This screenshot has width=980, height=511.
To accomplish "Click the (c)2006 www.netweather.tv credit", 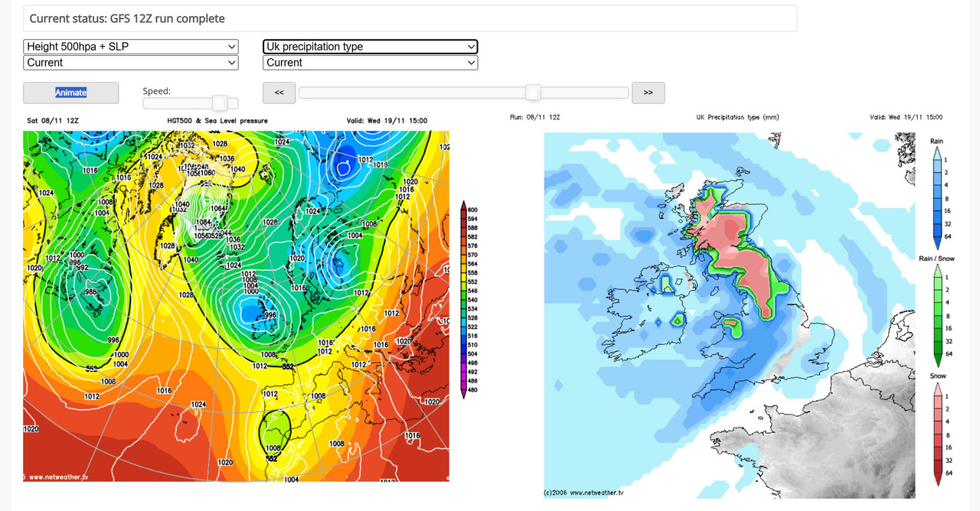I will pos(583,493).
